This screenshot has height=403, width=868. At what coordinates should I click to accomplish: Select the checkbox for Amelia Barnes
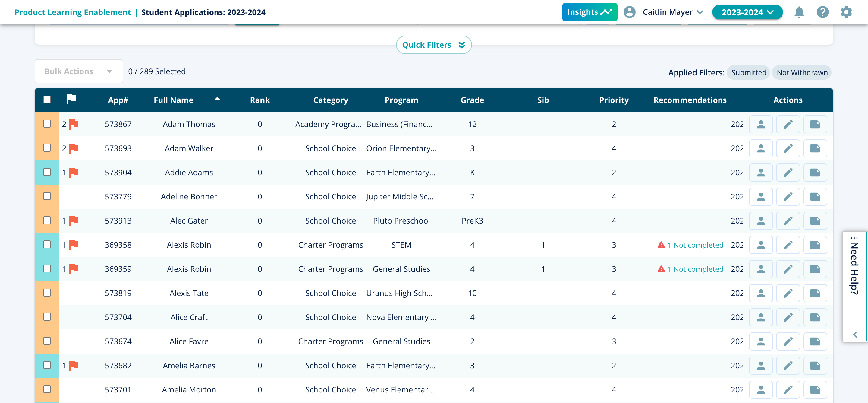point(47,365)
